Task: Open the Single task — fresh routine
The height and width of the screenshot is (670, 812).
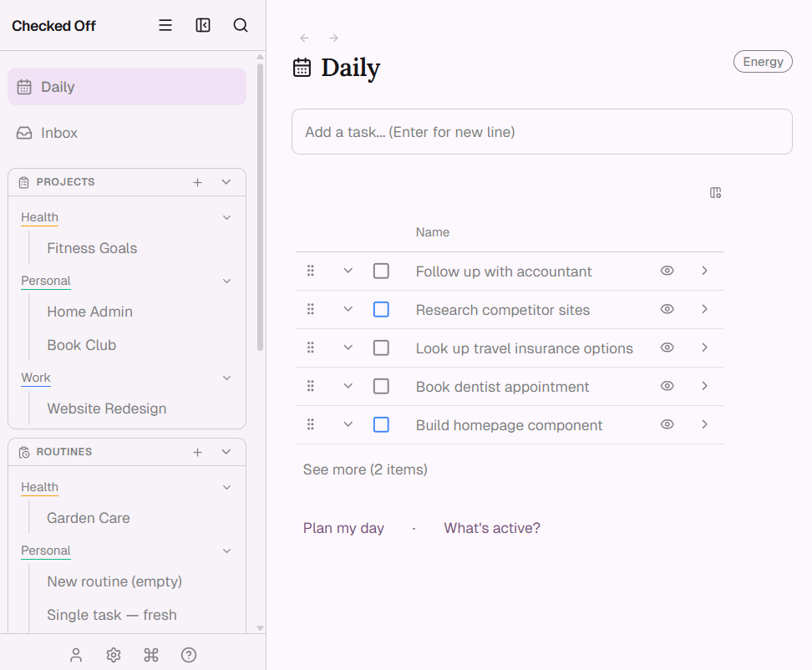Action: (x=112, y=615)
